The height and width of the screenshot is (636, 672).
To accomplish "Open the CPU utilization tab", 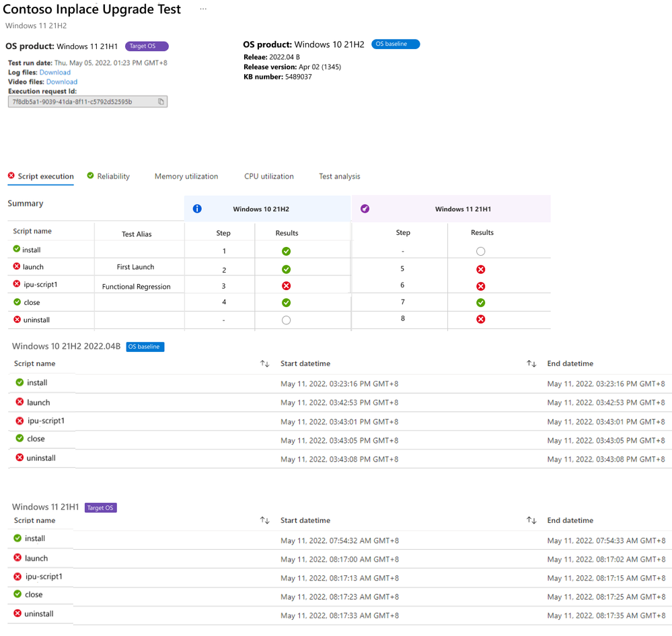I will coord(269,176).
